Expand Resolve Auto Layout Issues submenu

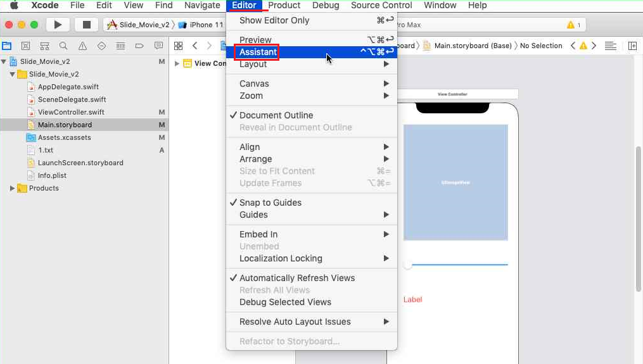(x=312, y=322)
